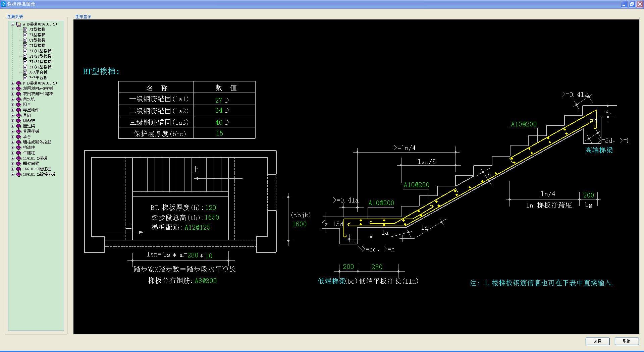
Task: Expand the 牛腿柱 tree node
Action: click(12, 153)
